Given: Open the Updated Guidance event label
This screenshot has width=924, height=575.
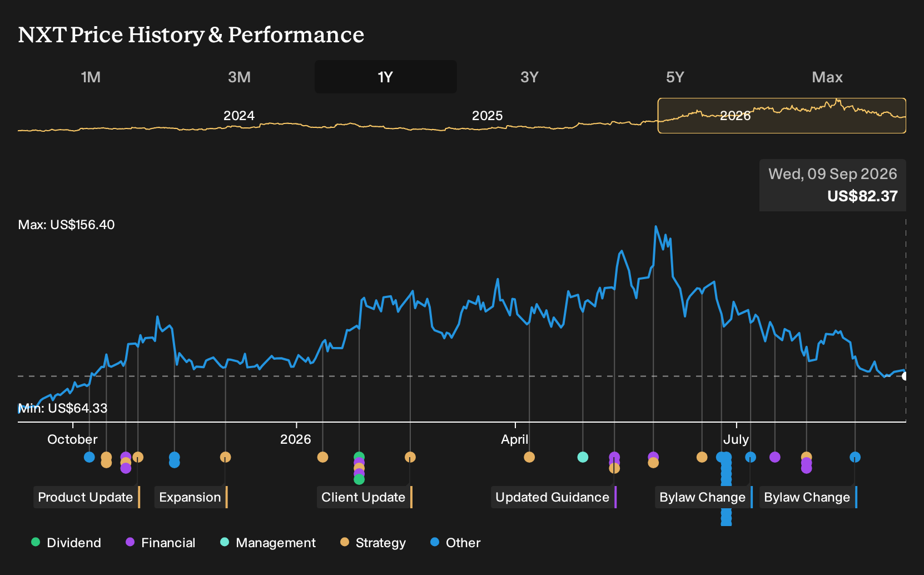Looking at the screenshot, I should 553,497.
